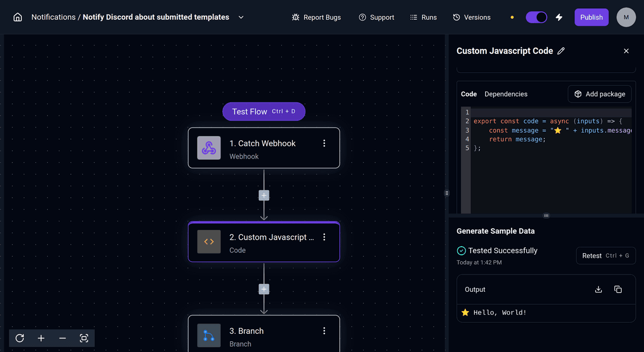Screen dimensions: 644x352
Task: Add step after Catch Webhook
Action: 264,195
